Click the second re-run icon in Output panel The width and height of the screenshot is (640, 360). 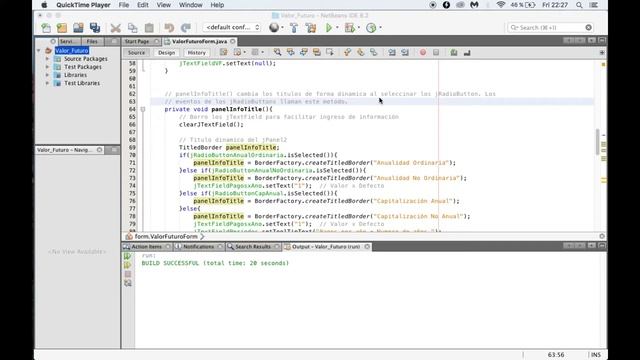tap(128, 265)
